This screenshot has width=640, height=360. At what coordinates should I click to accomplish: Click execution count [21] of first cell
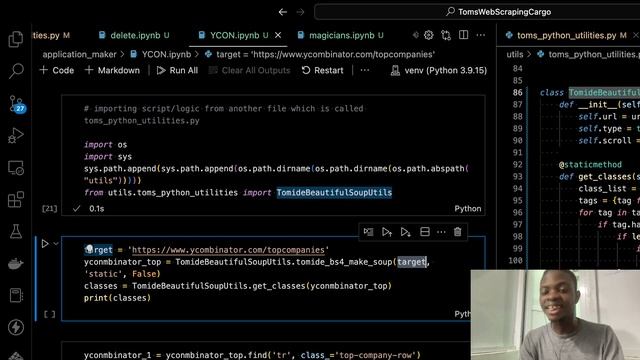[50, 209]
